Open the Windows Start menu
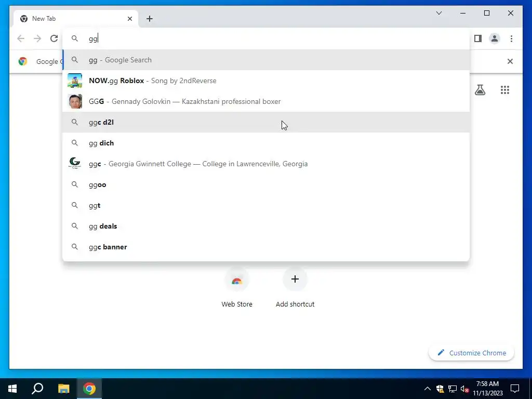This screenshot has width=532, height=399. click(x=12, y=389)
